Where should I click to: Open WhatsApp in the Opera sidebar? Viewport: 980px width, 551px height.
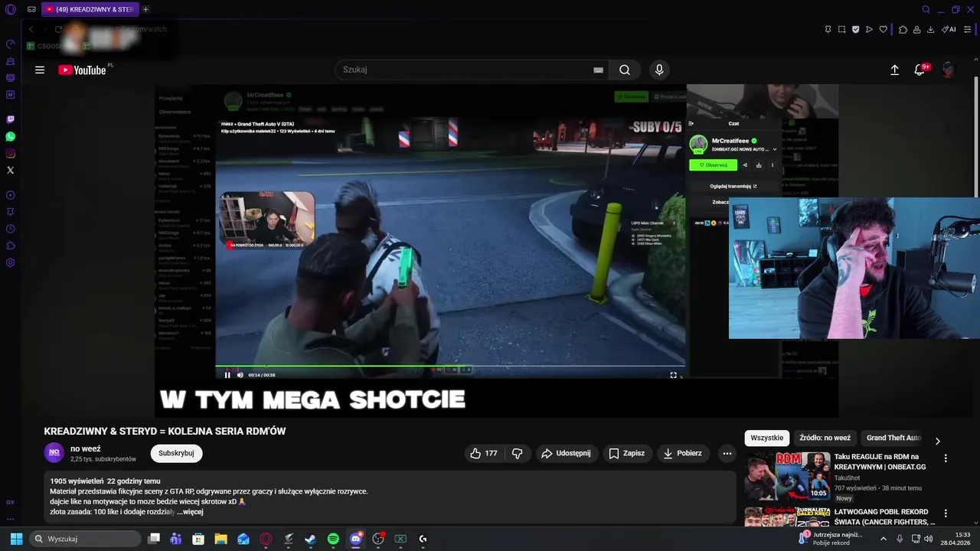click(x=11, y=136)
